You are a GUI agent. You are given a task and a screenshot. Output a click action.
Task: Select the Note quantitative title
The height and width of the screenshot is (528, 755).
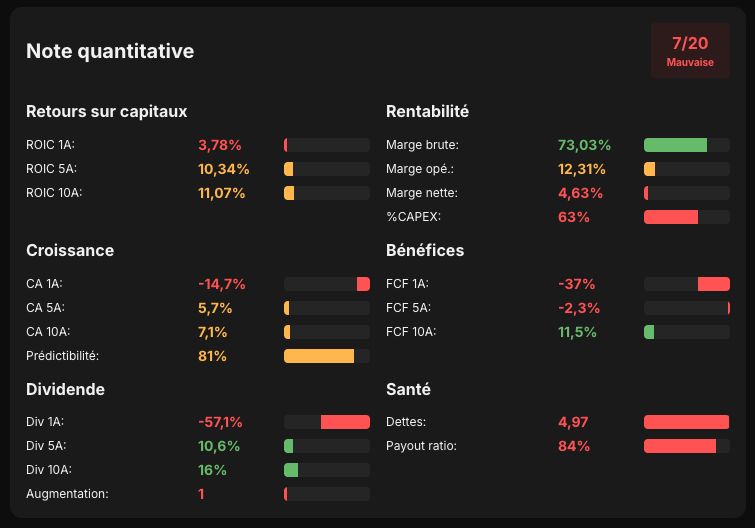click(x=110, y=51)
